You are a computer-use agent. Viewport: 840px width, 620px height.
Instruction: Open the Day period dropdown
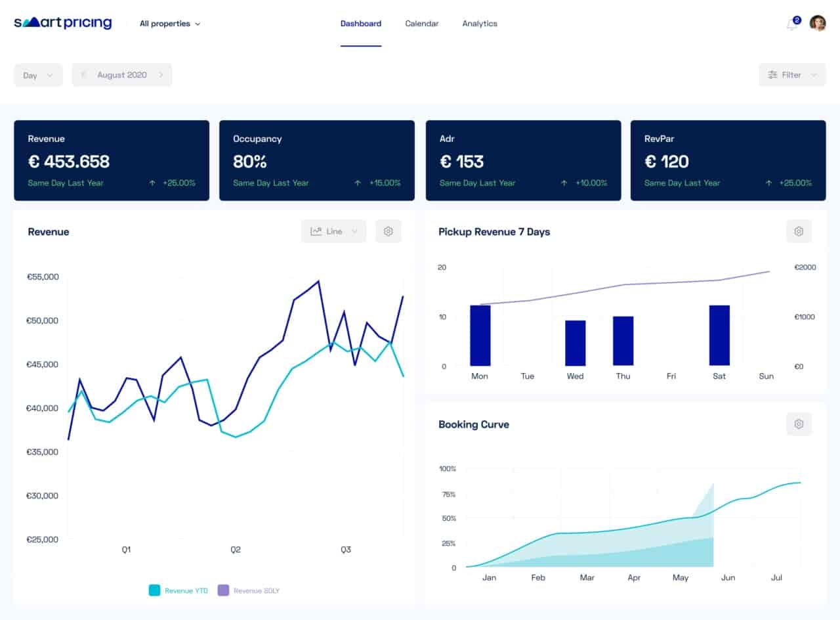tap(38, 75)
